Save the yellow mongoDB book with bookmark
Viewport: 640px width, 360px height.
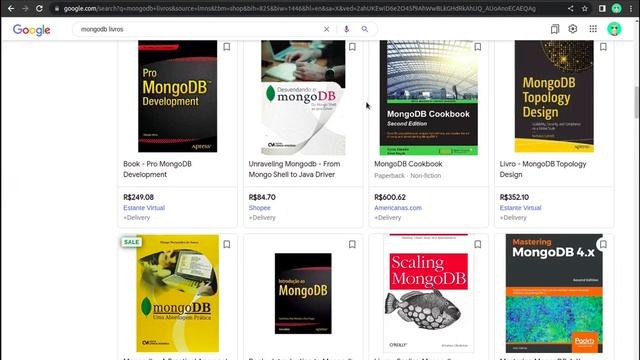227,244
